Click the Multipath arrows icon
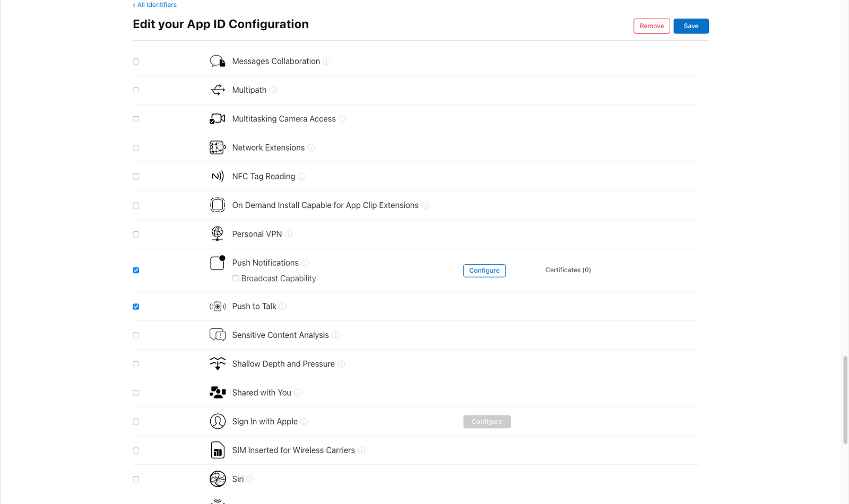 tap(218, 90)
